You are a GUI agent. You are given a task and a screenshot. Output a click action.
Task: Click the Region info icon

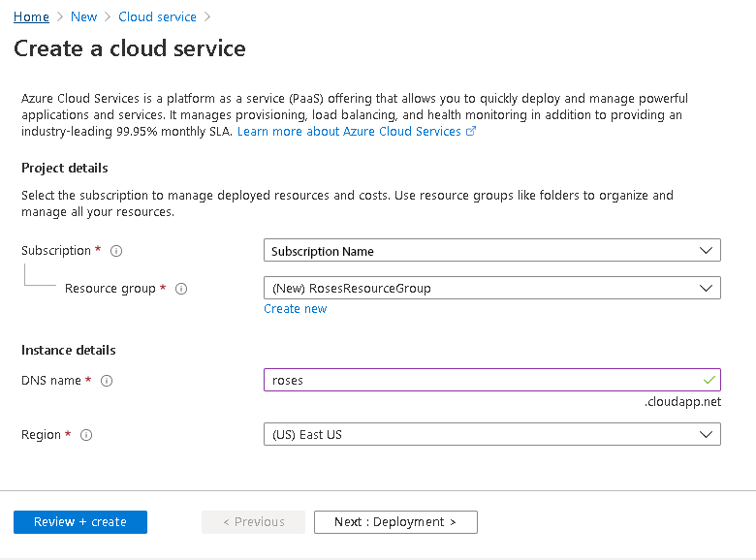tap(86, 435)
